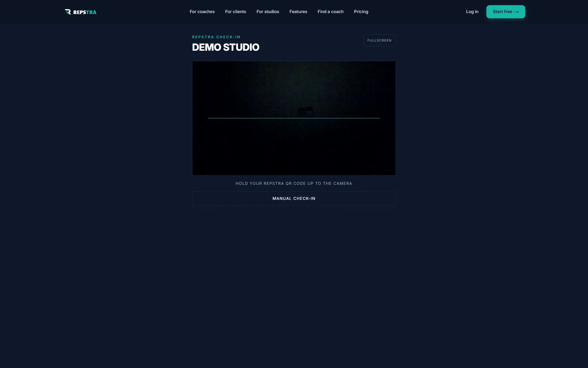Open the For coaches page

click(x=202, y=12)
